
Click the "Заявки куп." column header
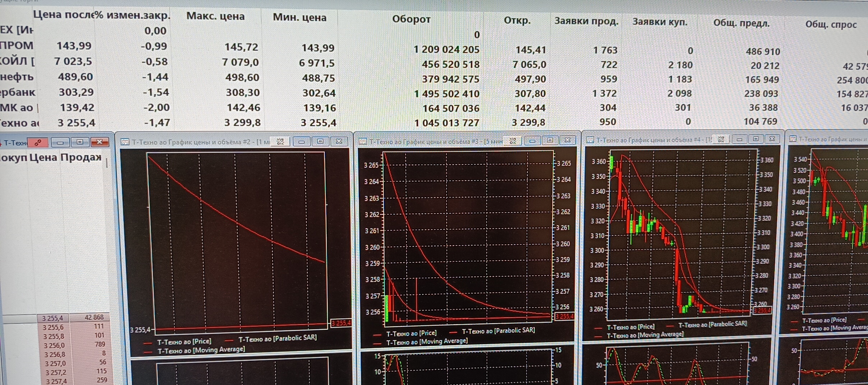660,22
